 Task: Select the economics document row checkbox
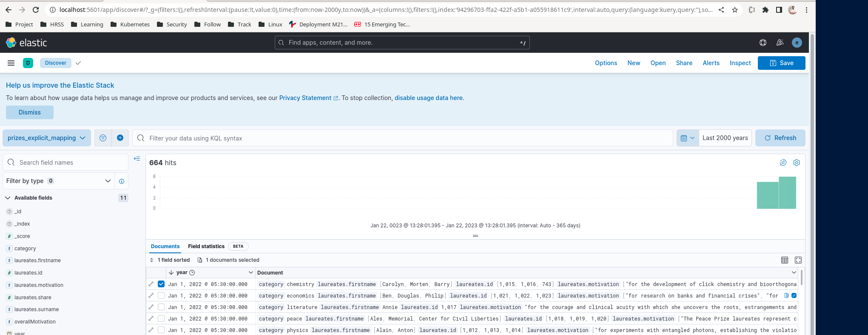(161, 295)
